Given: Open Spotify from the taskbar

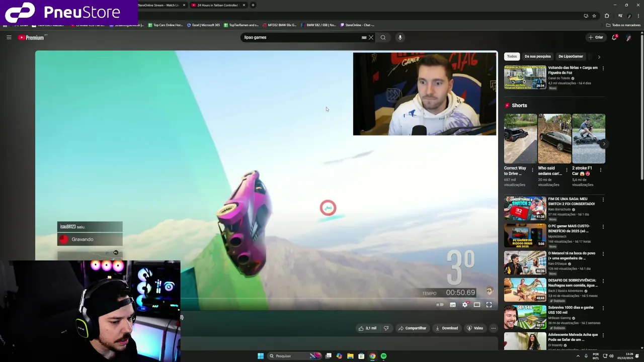Looking at the screenshot, I should pyautogui.click(x=383, y=356).
